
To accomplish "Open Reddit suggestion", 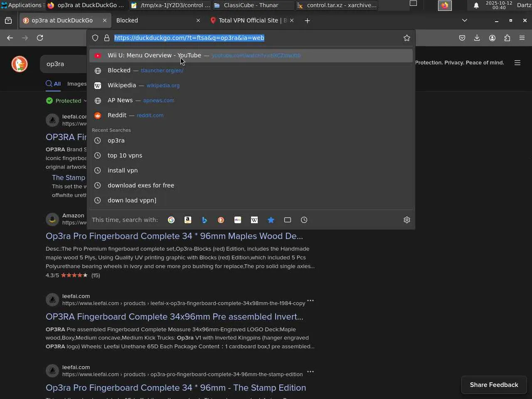I will (x=251, y=115).
